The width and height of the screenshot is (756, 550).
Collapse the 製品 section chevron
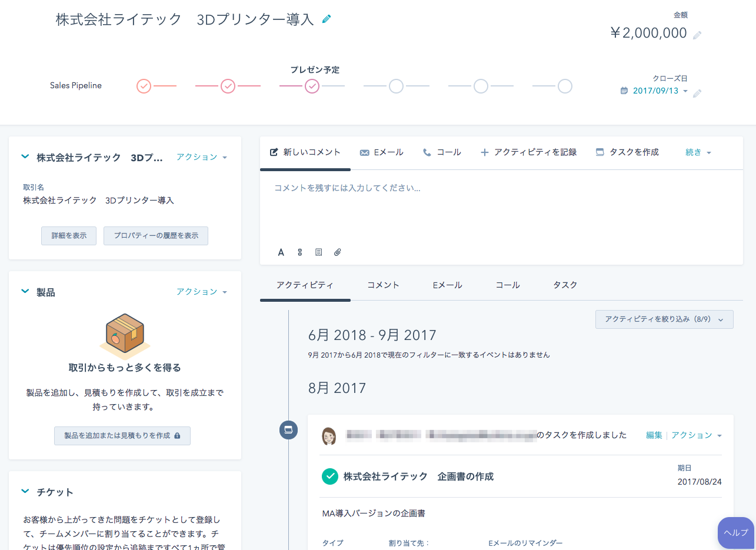coord(25,291)
